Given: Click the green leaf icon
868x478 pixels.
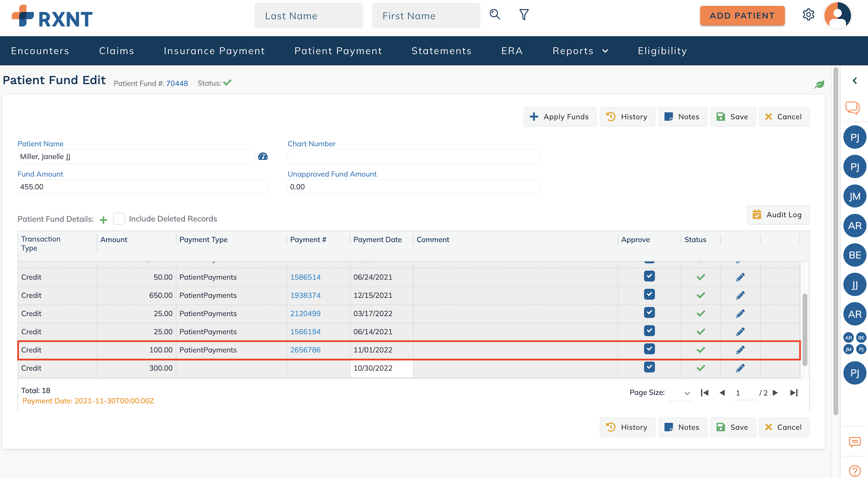Looking at the screenshot, I should click(x=819, y=84).
